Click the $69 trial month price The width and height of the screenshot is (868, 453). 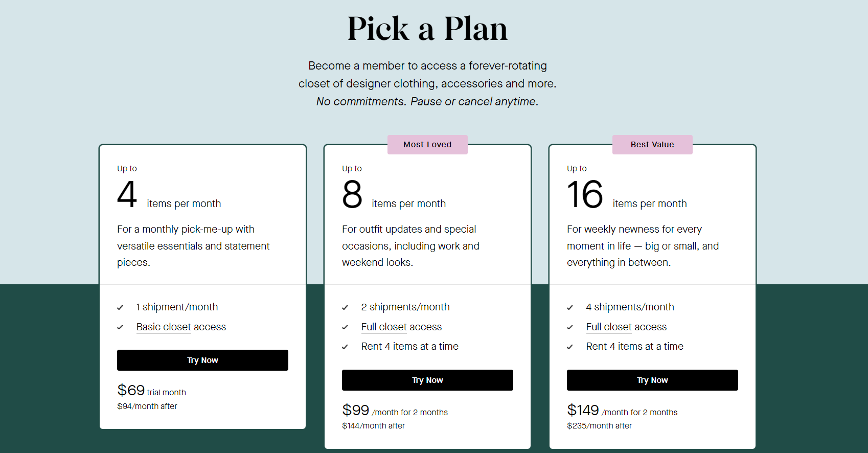tap(131, 391)
